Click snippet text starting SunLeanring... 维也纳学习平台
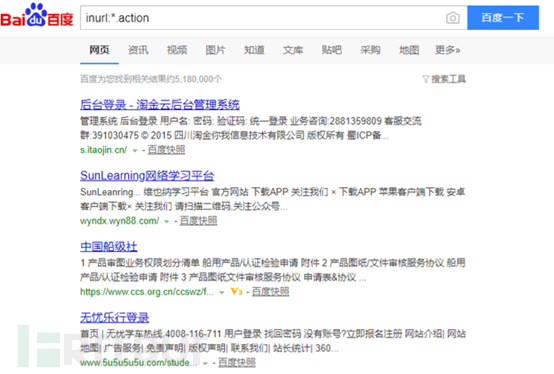Screen dimensions: 554x374 click(272, 199)
